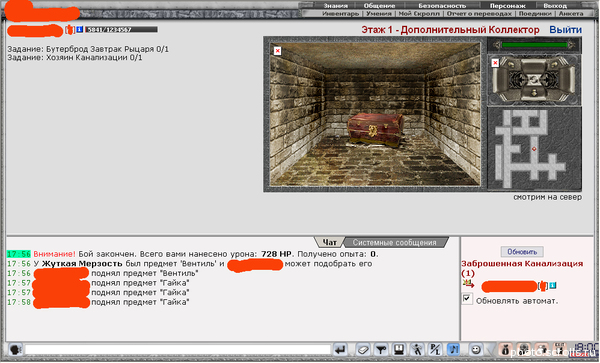Screen dimensions: 600x363
Task: Toggle the 'Обновлять автомат.' checkbox
Action: (x=467, y=298)
